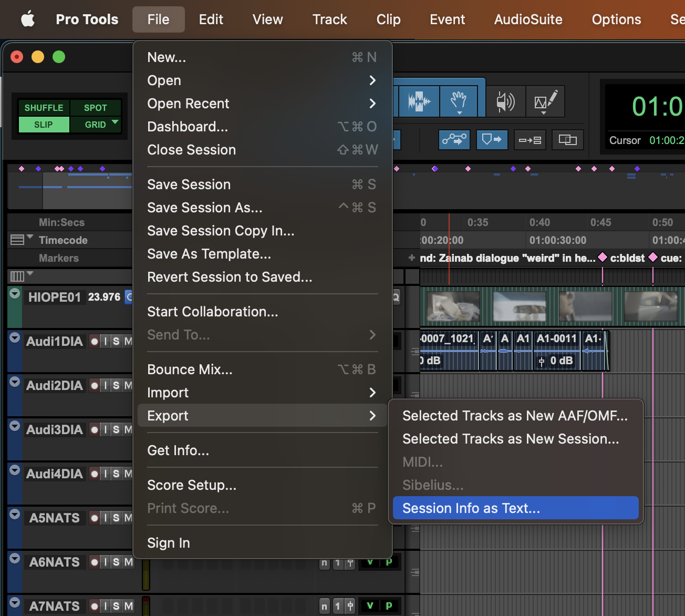
Task: Click input monitor 'I' on A6NATS
Action: pyautogui.click(x=106, y=562)
